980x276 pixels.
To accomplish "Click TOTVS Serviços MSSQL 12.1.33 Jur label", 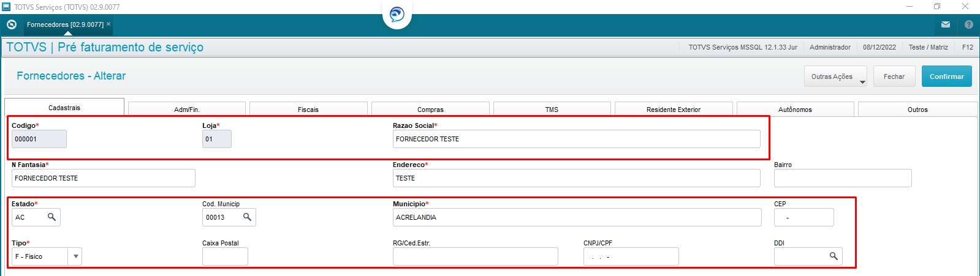I will pos(743,47).
